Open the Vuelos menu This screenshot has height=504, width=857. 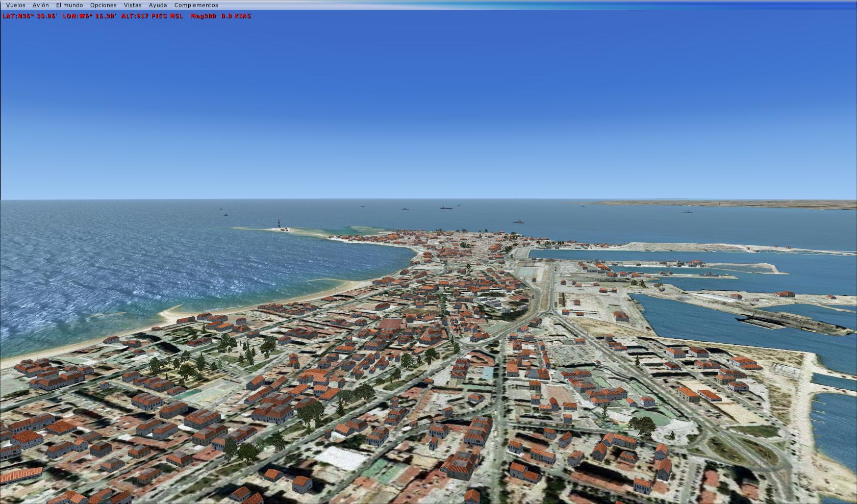(15, 5)
